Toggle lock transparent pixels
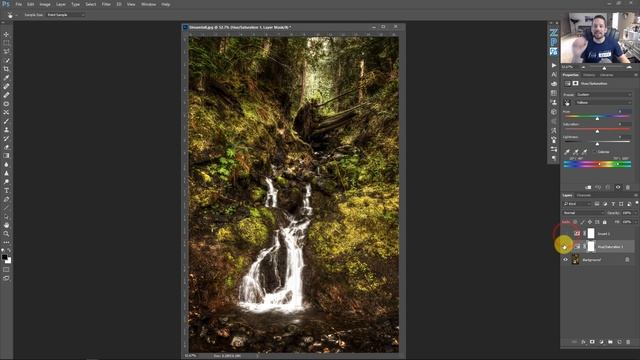The width and height of the screenshot is (640, 360). [x=575, y=222]
